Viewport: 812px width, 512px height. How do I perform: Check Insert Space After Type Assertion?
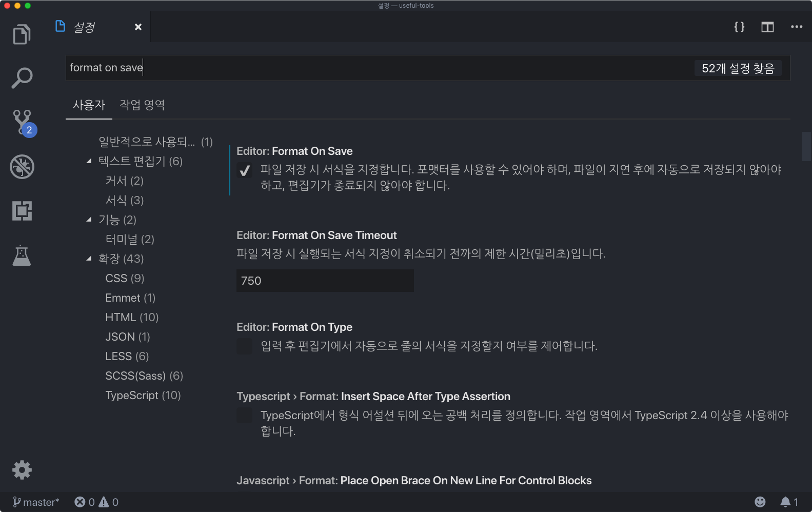245,416
